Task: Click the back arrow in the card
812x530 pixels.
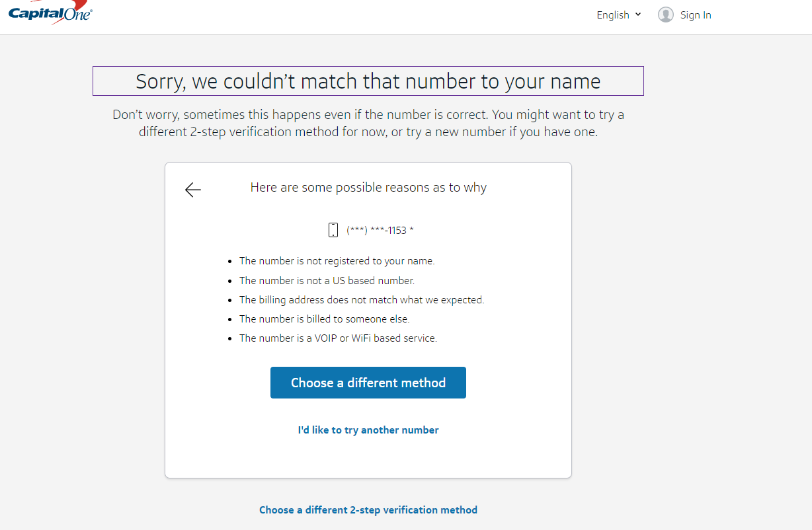Action: coord(192,190)
